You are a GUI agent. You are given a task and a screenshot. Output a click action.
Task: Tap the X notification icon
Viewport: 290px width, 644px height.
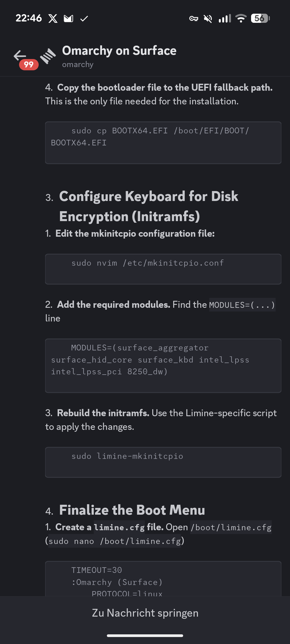(x=53, y=19)
